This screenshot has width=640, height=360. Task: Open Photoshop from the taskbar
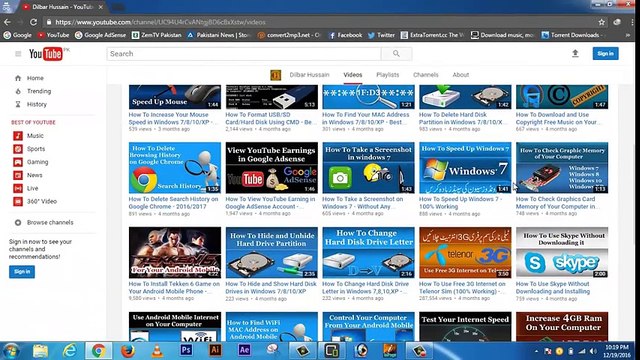point(186,350)
